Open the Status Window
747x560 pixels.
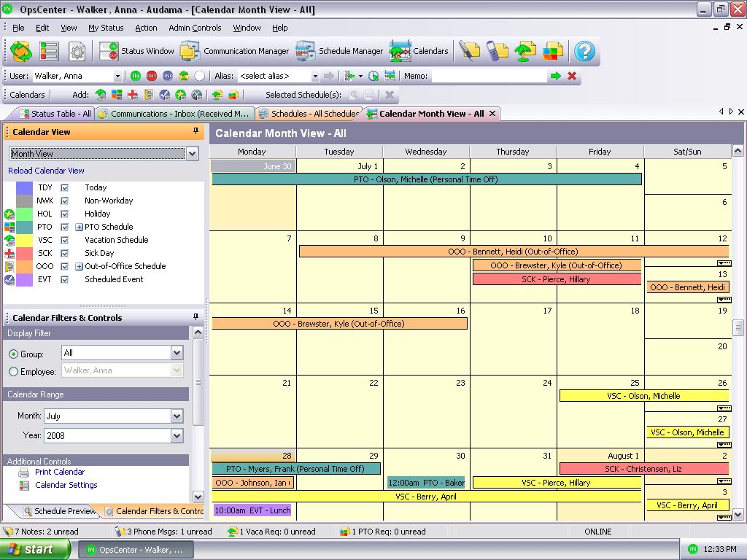(137, 51)
